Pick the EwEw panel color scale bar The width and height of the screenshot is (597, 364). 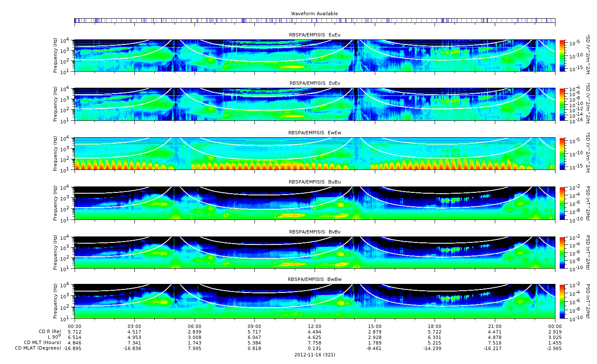pos(562,153)
